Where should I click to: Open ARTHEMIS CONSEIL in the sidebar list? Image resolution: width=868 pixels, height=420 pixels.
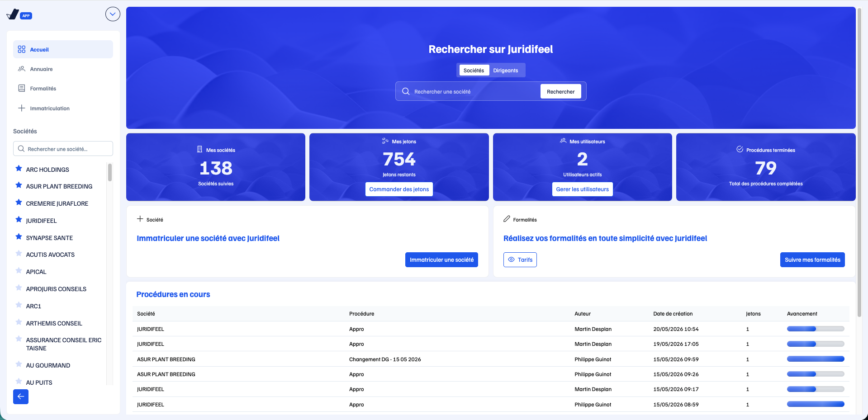pyautogui.click(x=54, y=323)
